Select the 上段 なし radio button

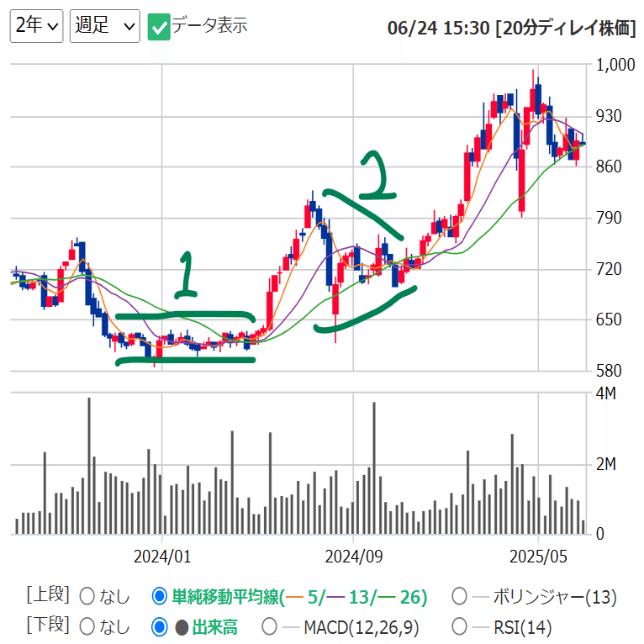[x=87, y=596]
